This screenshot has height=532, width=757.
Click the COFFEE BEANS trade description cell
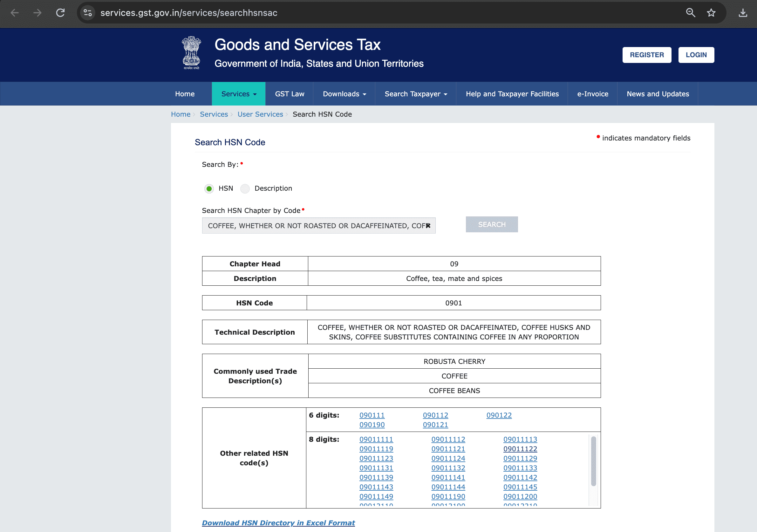[454, 391]
